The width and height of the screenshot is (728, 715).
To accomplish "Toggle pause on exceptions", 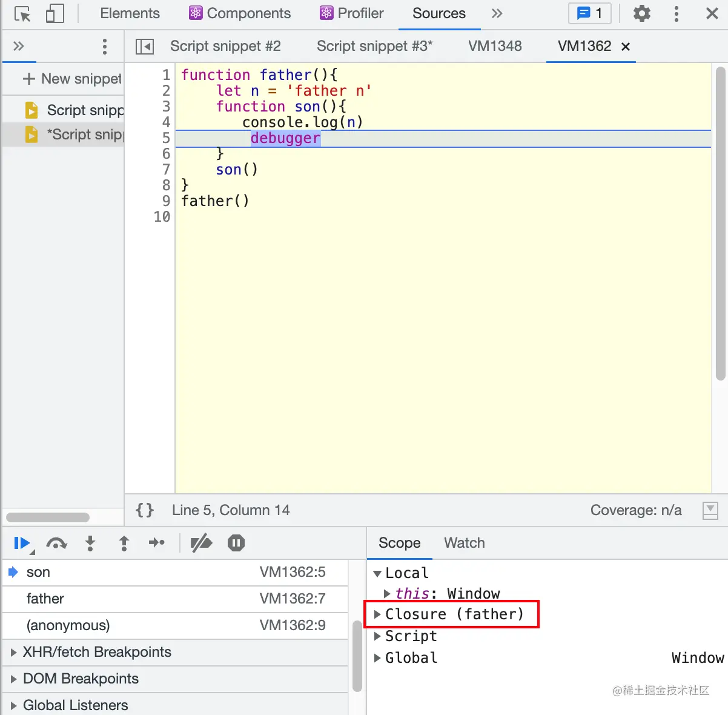I will click(x=236, y=543).
